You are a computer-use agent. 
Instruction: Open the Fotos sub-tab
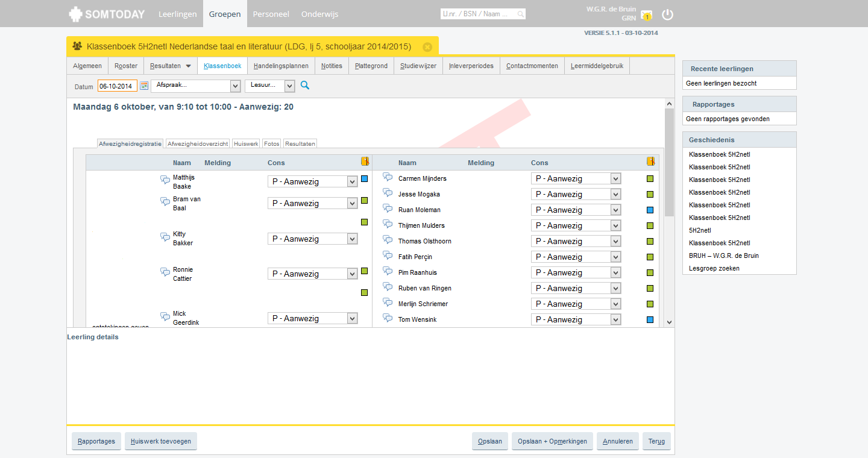[272, 143]
